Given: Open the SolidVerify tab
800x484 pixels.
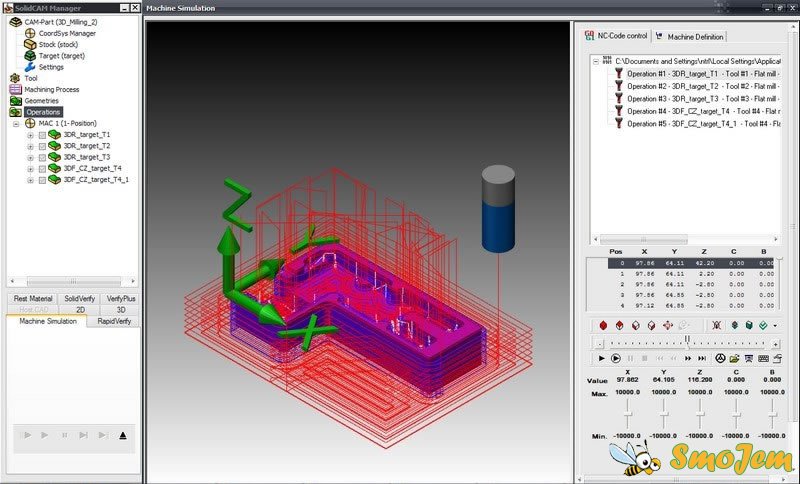Looking at the screenshot, I should (79, 298).
